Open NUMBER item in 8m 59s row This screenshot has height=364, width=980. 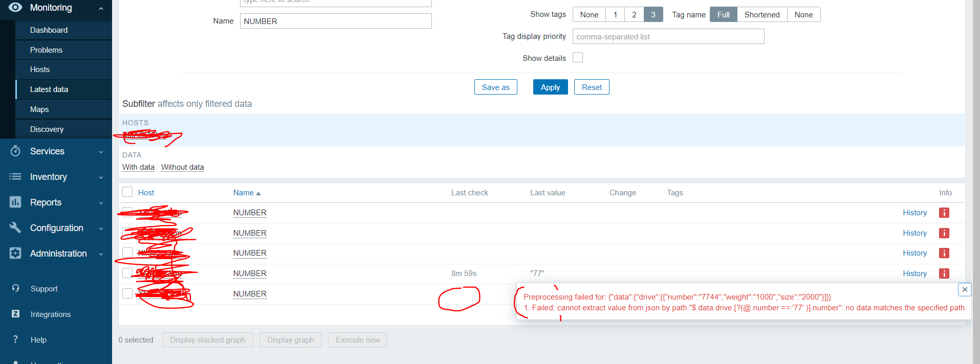tap(250, 274)
